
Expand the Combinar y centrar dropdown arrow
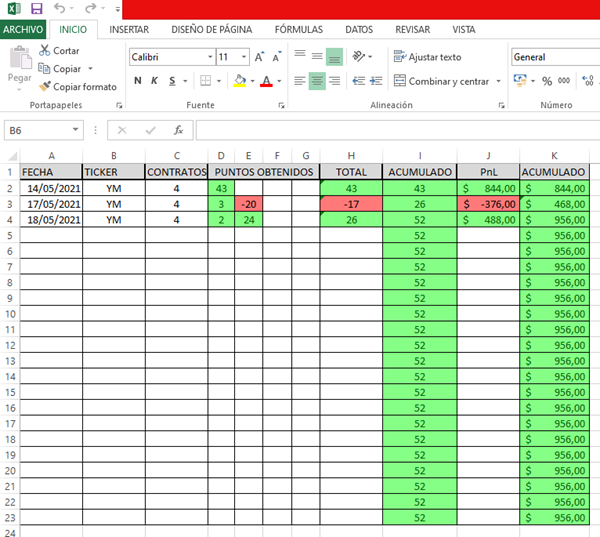(498, 81)
